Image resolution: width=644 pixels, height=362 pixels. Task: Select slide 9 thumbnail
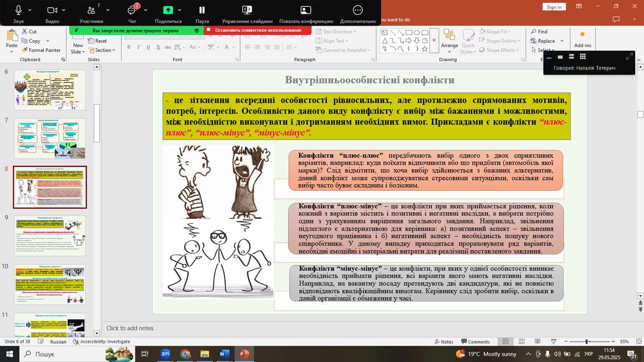point(50,236)
